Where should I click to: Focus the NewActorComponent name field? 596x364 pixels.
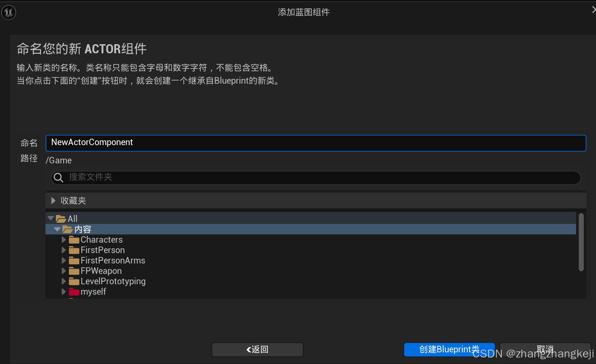coord(316,143)
